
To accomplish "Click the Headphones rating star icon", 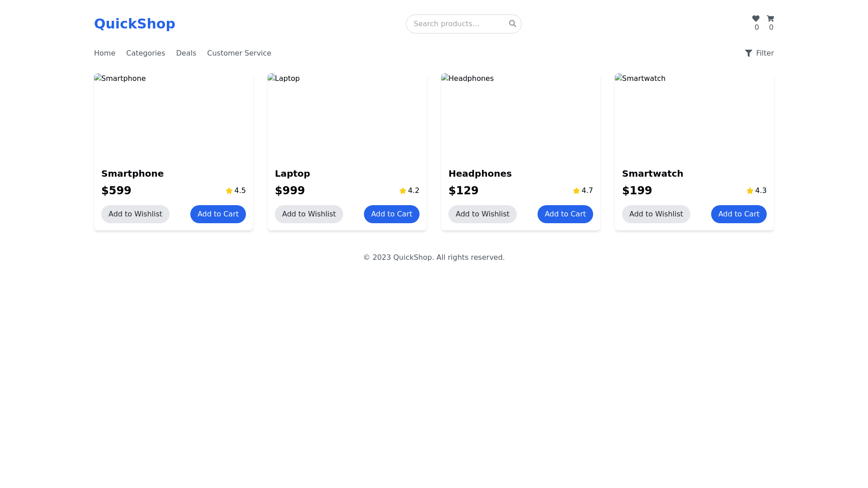I will pyautogui.click(x=576, y=191).
